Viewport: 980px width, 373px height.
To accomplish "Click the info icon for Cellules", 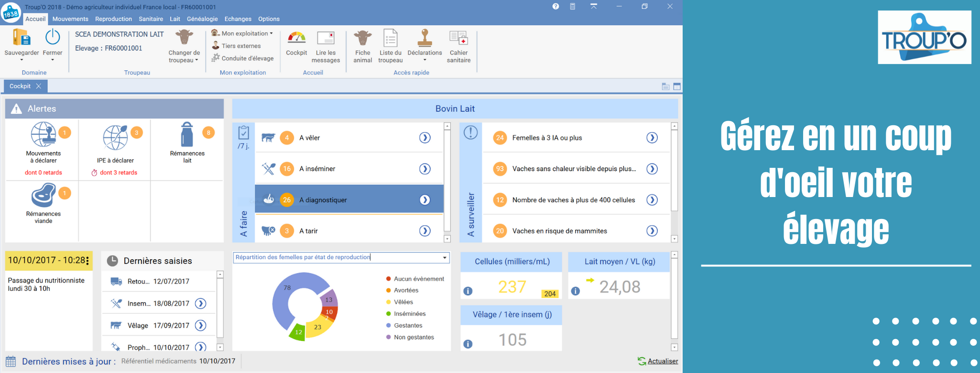I will pyautogui.click(x=468, y=291).
